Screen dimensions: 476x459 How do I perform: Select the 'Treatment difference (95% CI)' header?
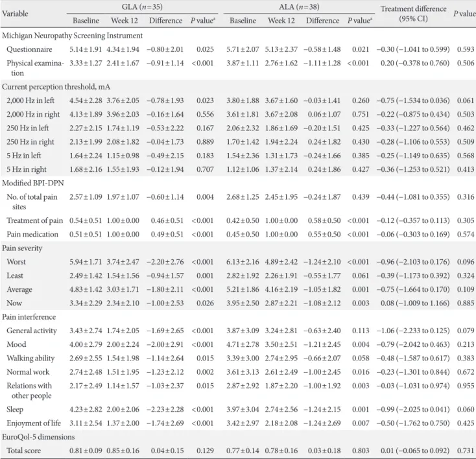point(414,14)
